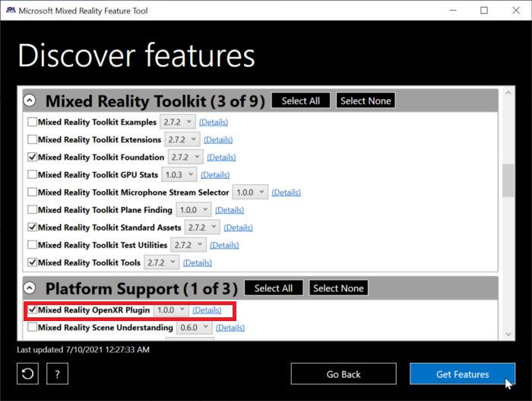Open Details for Microphone Stream Selector

(x=286, y=193)
